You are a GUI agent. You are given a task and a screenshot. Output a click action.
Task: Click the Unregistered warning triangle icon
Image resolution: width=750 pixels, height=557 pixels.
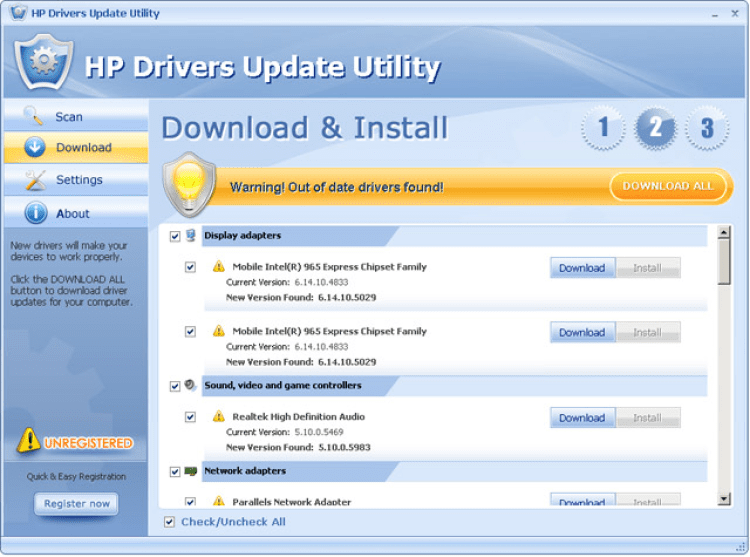pos(29,440)
